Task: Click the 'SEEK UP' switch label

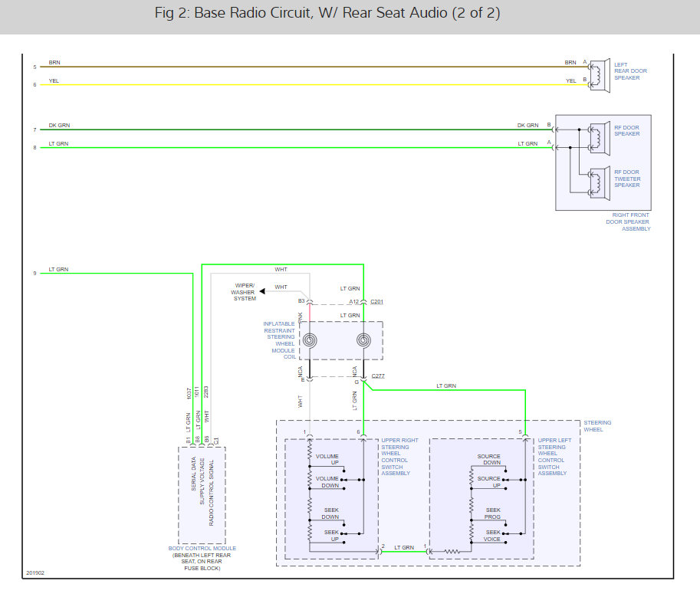Action: (332, 536)
